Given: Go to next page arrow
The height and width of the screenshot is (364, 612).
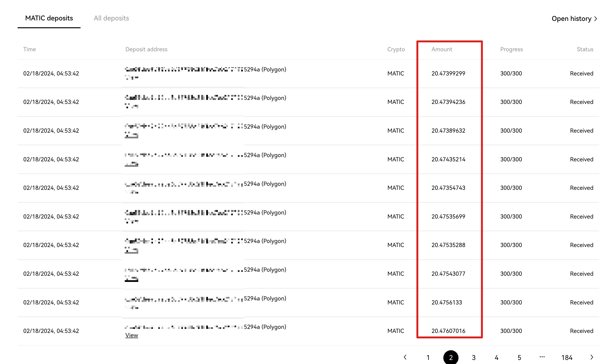Looking at the screenshot, I should (x=592, y=357).
